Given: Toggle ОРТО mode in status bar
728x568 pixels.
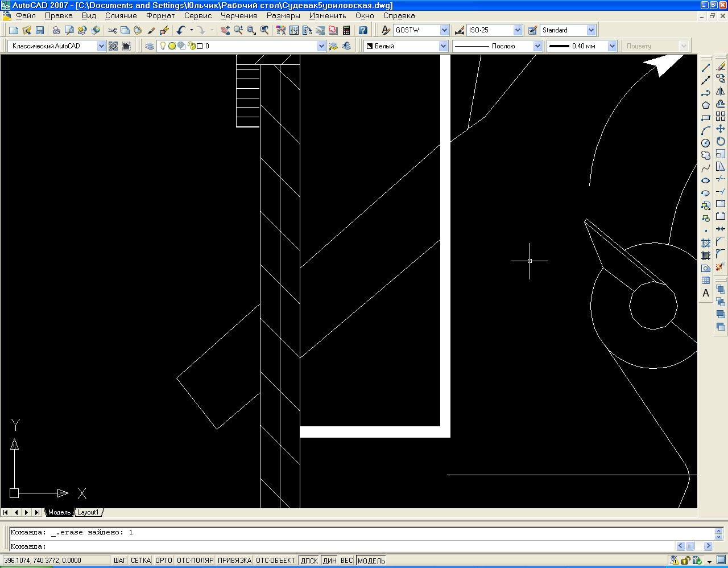Looking at the screenshot, I should pyautogui.click(x=164, y=561).
